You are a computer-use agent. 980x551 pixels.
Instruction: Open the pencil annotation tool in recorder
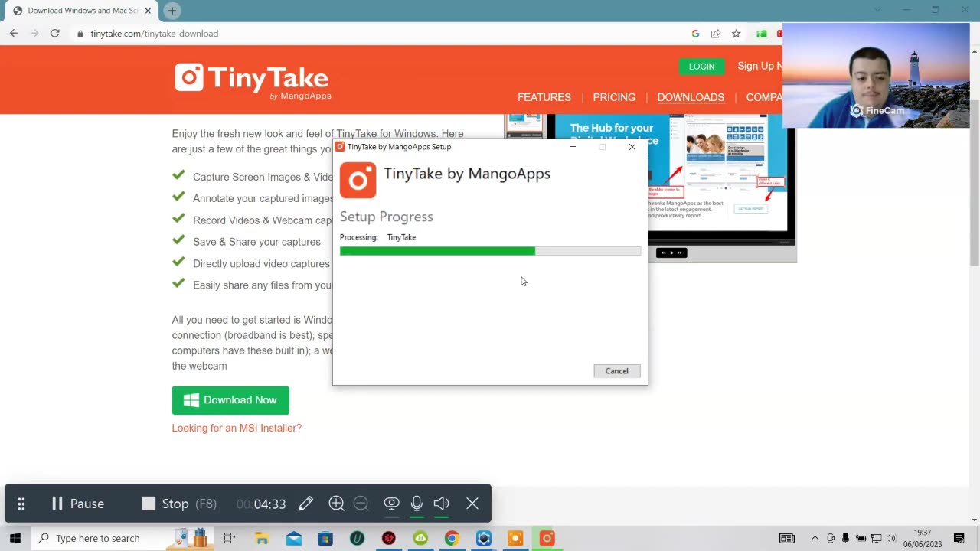pyautogui.click(x=305, y=504)
